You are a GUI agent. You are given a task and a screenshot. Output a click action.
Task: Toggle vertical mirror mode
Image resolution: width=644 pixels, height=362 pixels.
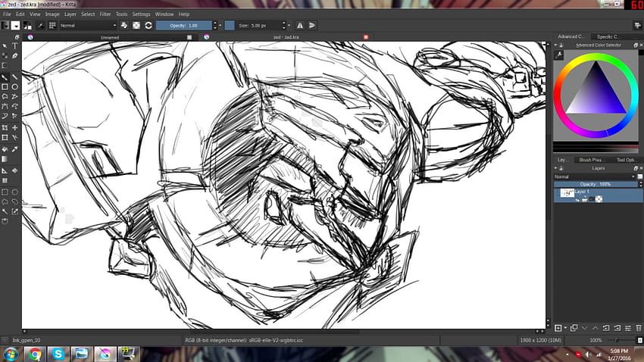coord(312,26)
